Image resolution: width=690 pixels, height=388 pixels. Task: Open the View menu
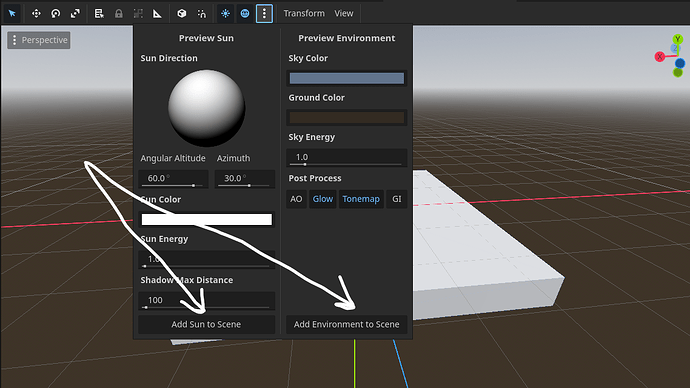tap(344, 14)
